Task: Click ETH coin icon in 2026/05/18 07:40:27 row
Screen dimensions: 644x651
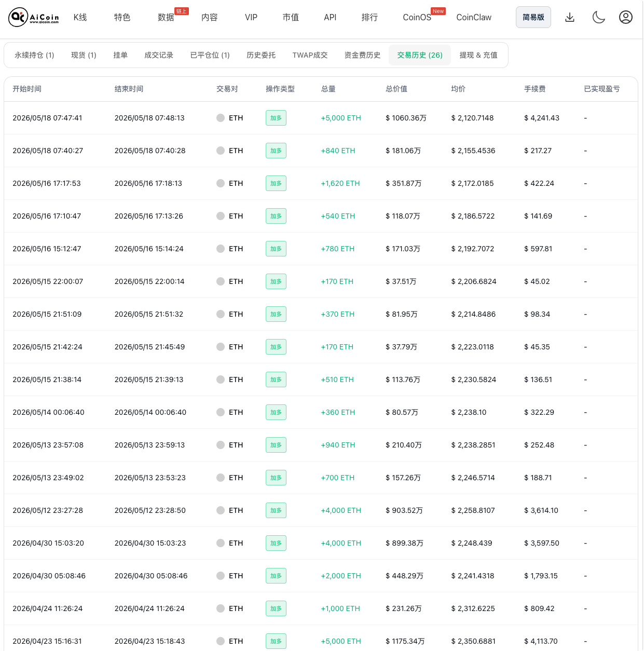Action: (221, 151)
